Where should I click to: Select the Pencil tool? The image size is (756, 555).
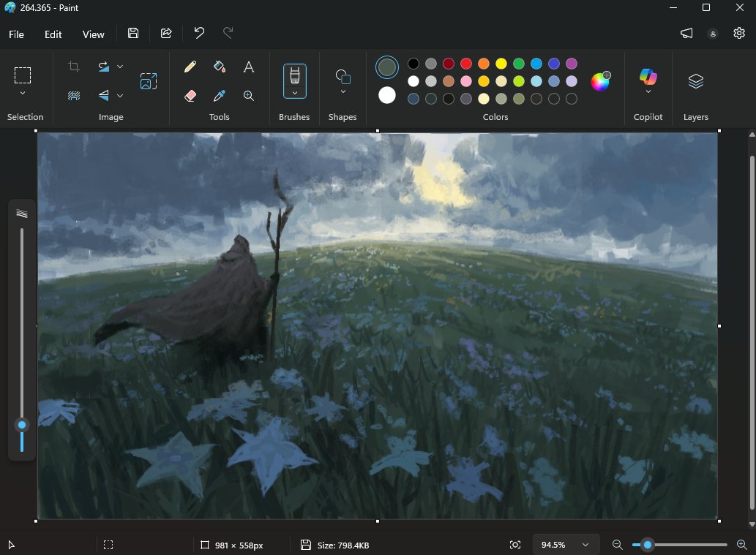(x=190, y=67)
